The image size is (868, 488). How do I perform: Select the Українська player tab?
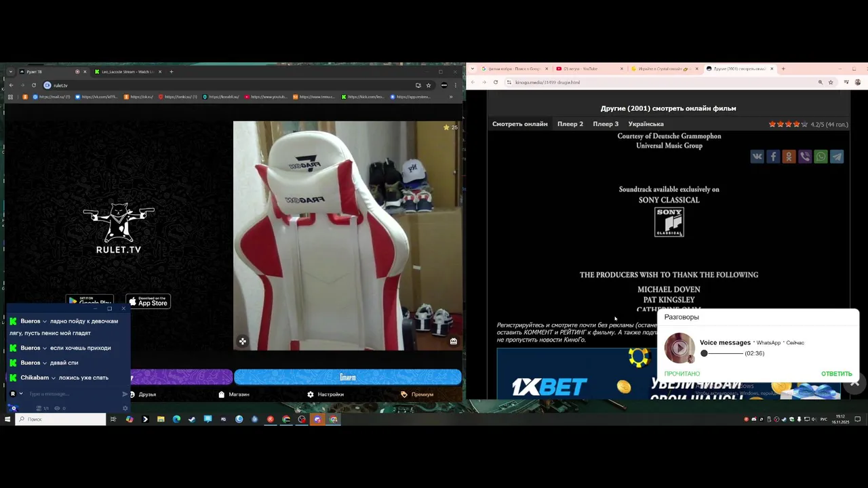pyautogui.click(x=646, y=124)
